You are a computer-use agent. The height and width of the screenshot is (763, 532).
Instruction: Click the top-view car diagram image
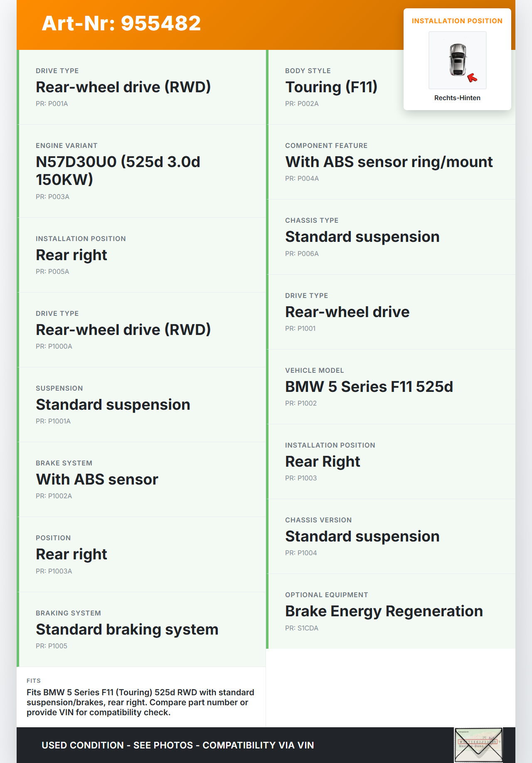tap(457, 60)
